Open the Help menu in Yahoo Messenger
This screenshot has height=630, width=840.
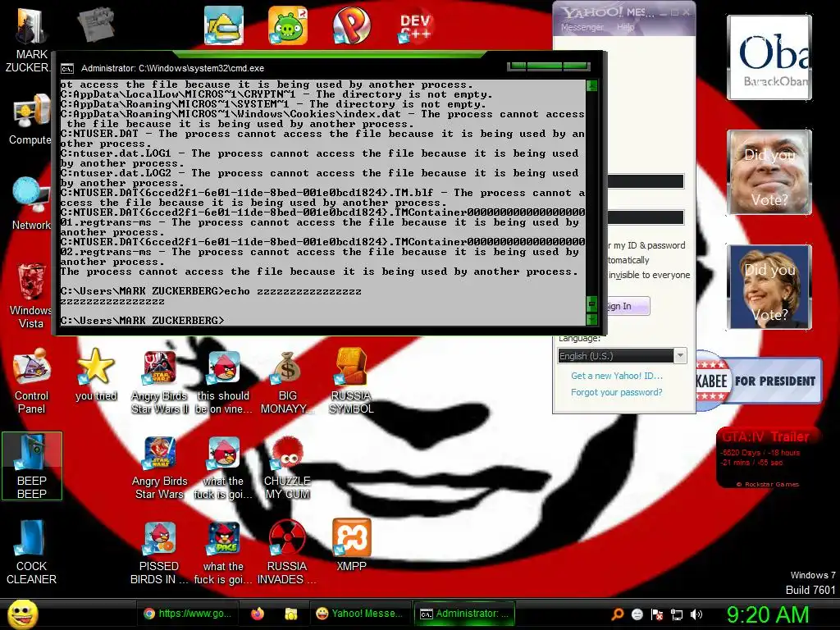click(625, 27)
